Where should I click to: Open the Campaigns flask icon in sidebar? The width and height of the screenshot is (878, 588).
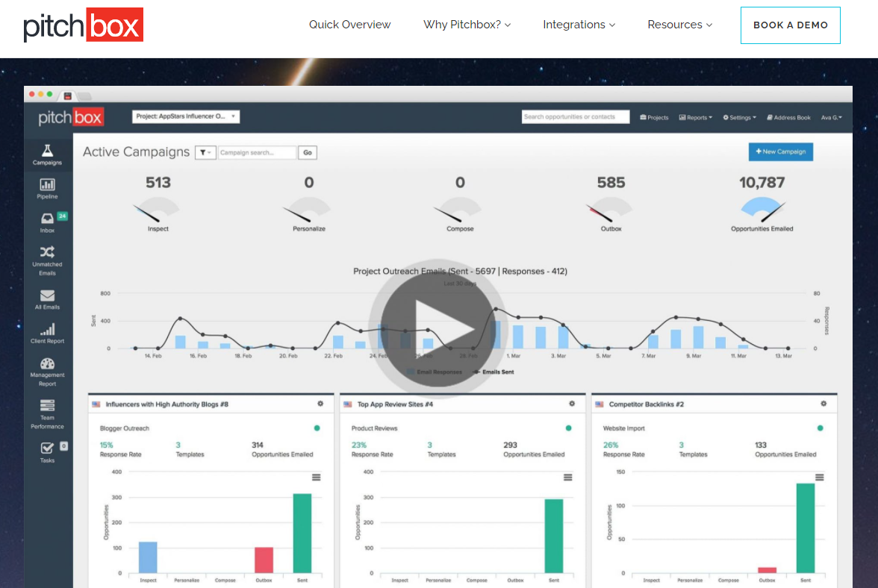coord(47,151)
